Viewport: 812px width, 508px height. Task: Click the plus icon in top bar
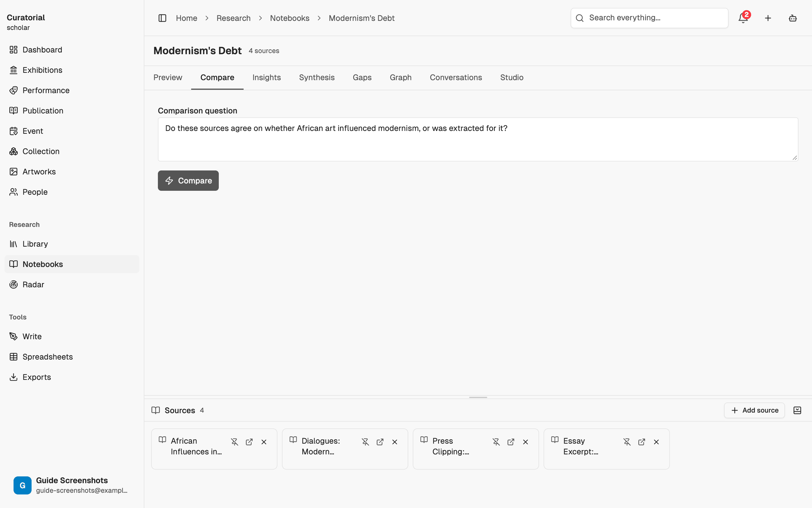pyautogui.click(x=768, y=18)
